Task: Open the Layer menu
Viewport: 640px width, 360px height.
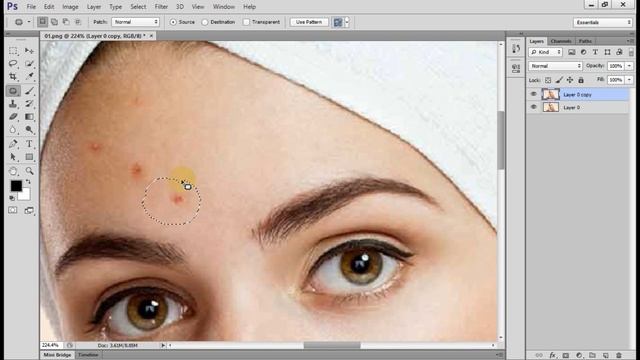Action: [x=94, y=7]
